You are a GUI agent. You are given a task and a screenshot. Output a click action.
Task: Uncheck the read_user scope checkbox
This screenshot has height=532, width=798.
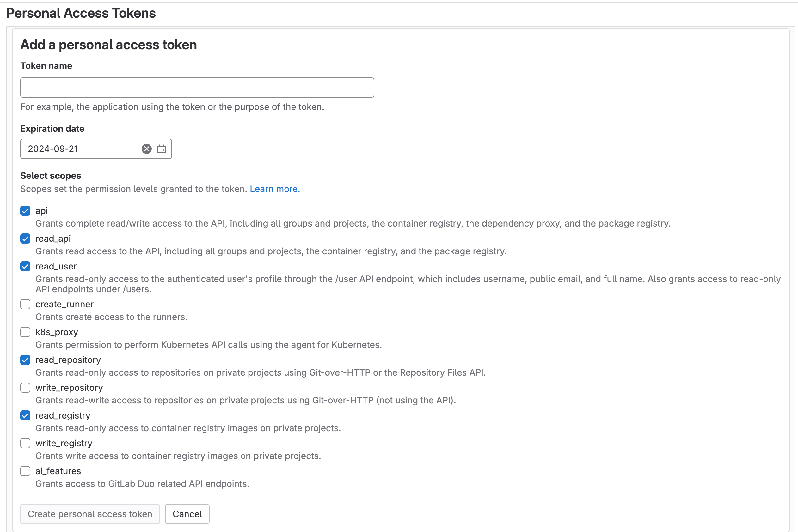(x=26, y=266)
